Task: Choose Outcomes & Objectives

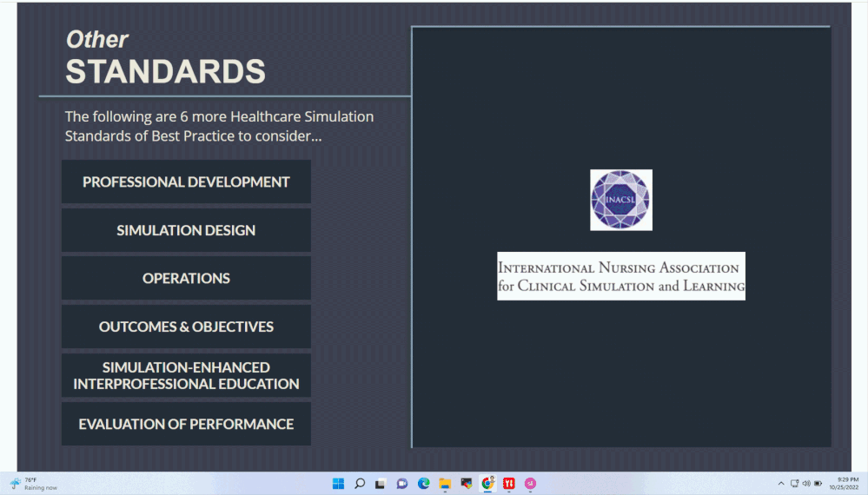Action: (x=186, y=327)
